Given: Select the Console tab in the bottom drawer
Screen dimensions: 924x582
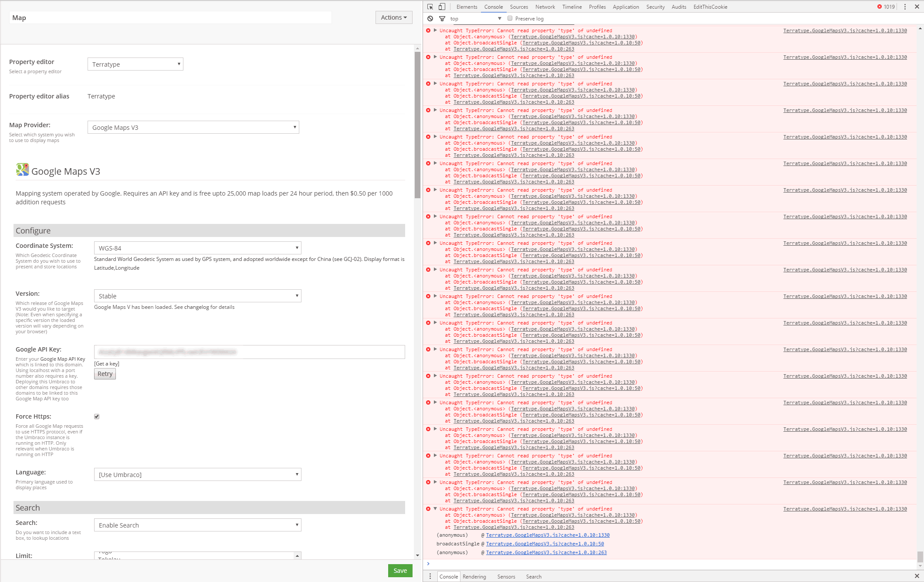Looking at the screenshot, I should 449,576.
